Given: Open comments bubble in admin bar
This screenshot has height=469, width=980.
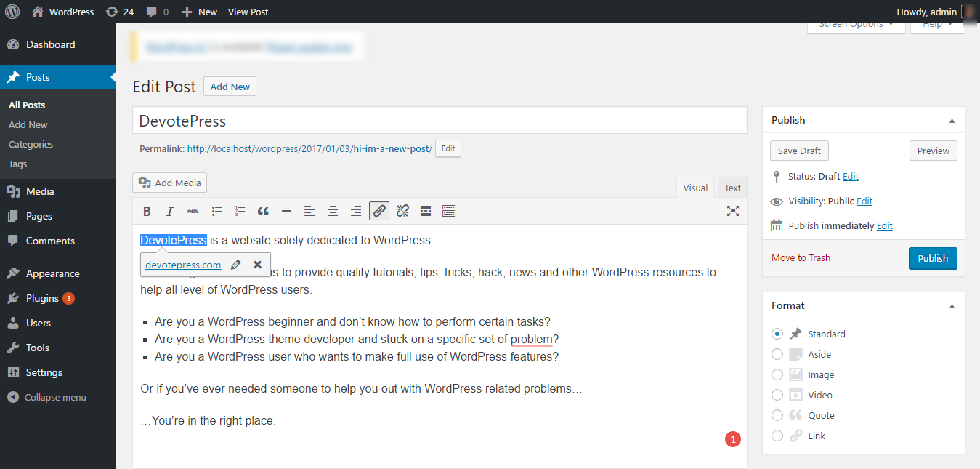Looking at the screenshot, I should tap(157, 12).
